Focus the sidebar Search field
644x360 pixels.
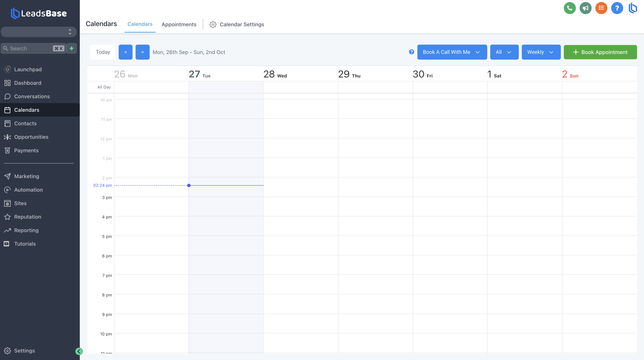point(30,48)
